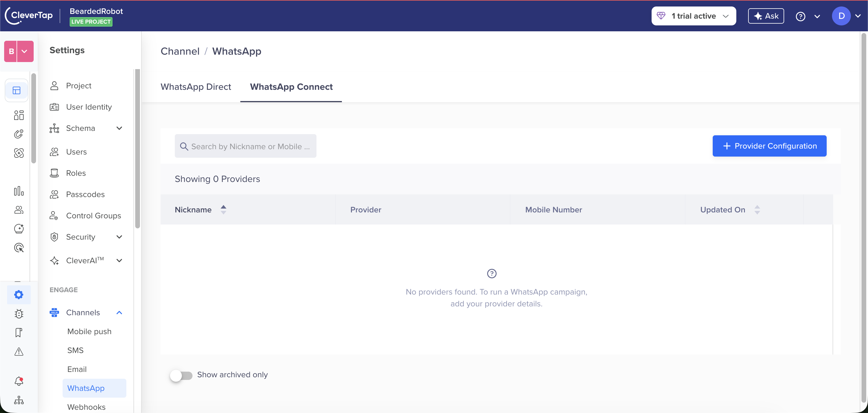Open the segments icon in left rail

[x=19, y=115]
